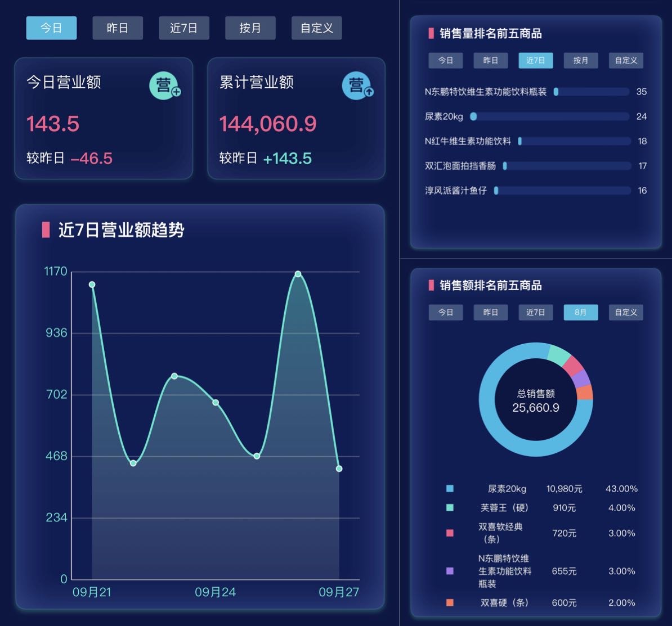
Task: Click the green 营 icon on 今日营业额 card
Action: point(164,85)
